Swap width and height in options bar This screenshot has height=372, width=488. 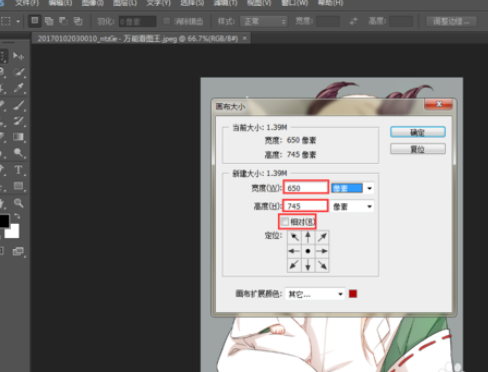coord(354,21)
